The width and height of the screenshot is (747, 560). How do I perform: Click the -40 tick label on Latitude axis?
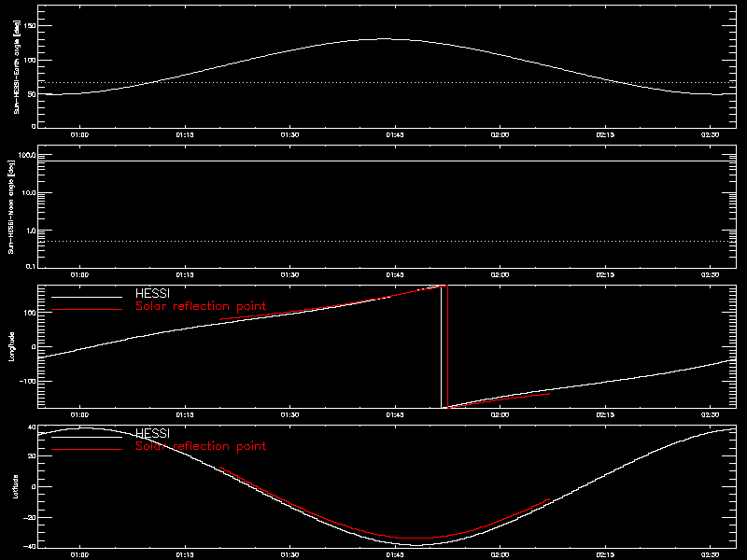coord(30,546)
